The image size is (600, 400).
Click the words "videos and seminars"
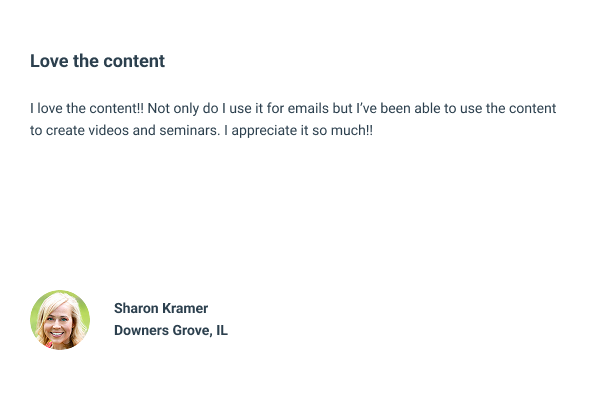(152, 131)
